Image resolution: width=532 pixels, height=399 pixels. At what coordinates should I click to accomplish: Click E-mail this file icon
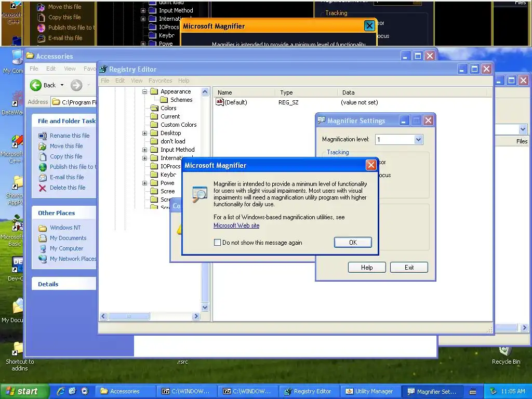(x=43, y=178)
